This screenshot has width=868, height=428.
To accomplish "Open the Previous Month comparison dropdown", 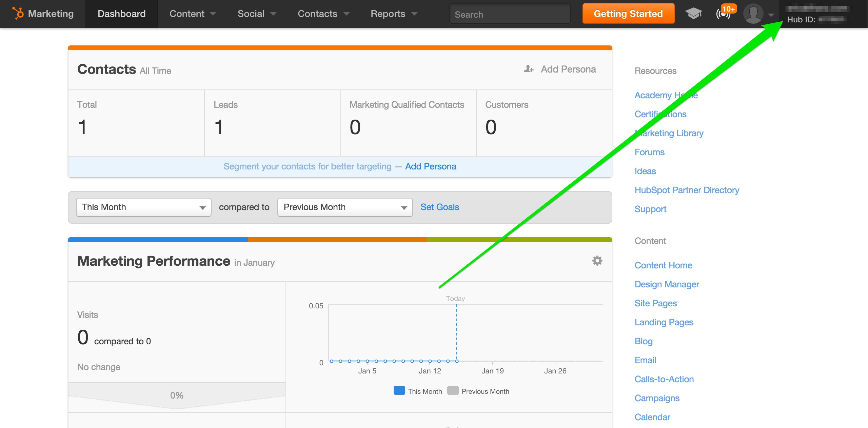I will [344, 207].
